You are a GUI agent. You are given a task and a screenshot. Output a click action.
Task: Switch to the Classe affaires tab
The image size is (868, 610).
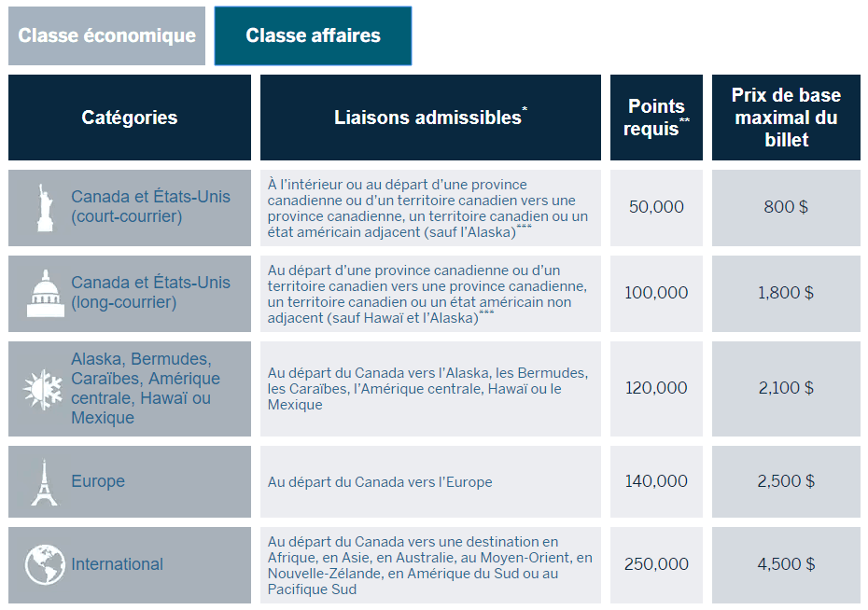click(x=312, y=35)
